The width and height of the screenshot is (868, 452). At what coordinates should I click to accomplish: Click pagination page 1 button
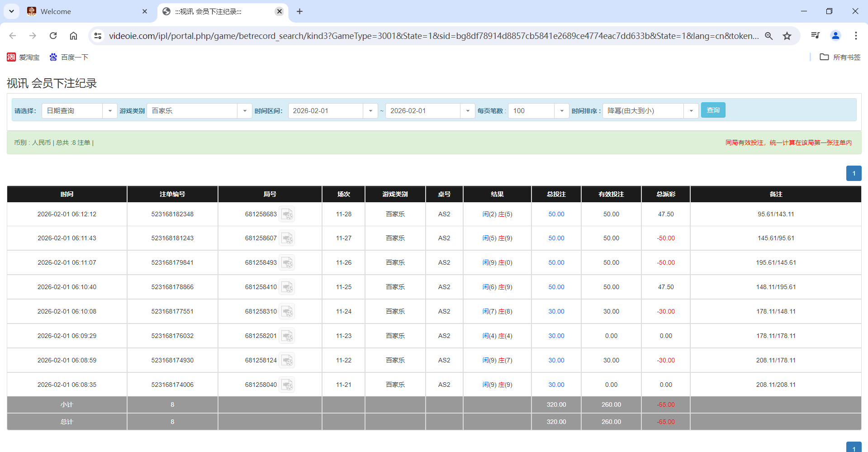(854, 173)
